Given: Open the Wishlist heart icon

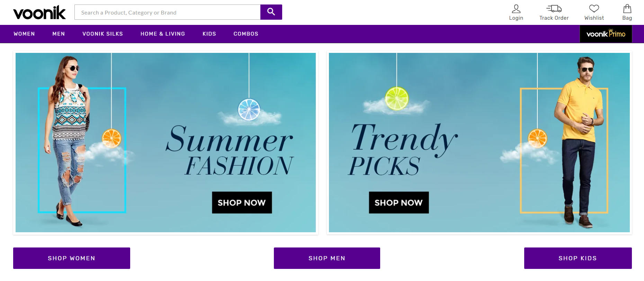Looking at the screenshot, I should (x=594, y=9).
